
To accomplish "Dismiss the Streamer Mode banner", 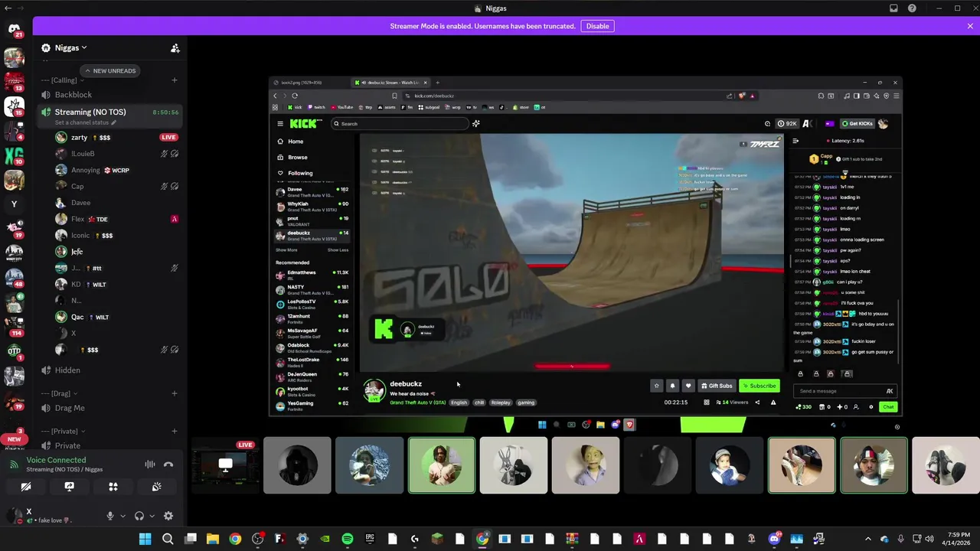I will 970,26.
